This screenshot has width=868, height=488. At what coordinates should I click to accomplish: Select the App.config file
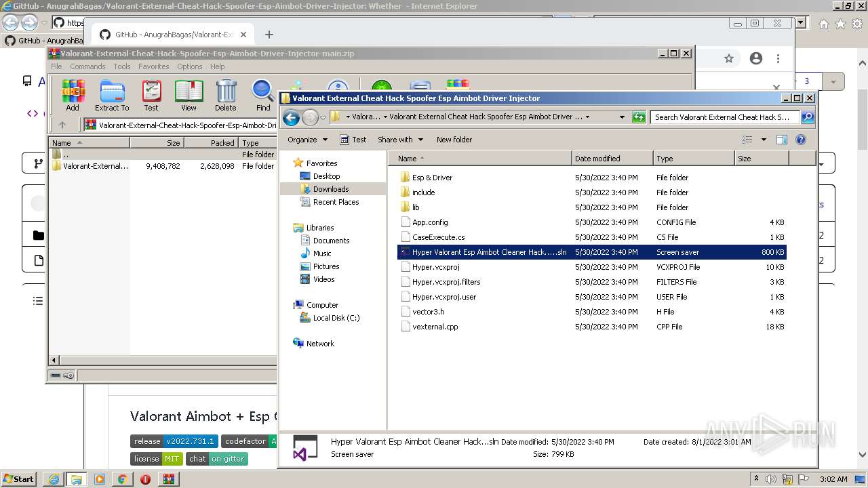[430, 222]
